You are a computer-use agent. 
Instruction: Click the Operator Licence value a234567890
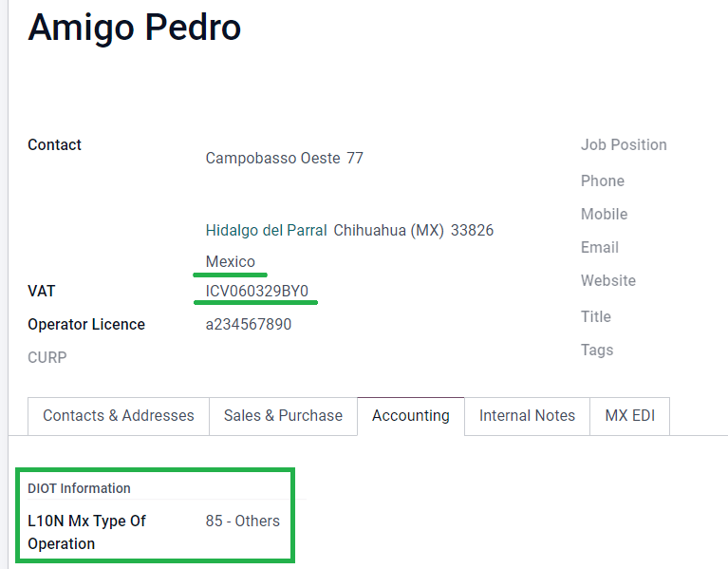249,324
